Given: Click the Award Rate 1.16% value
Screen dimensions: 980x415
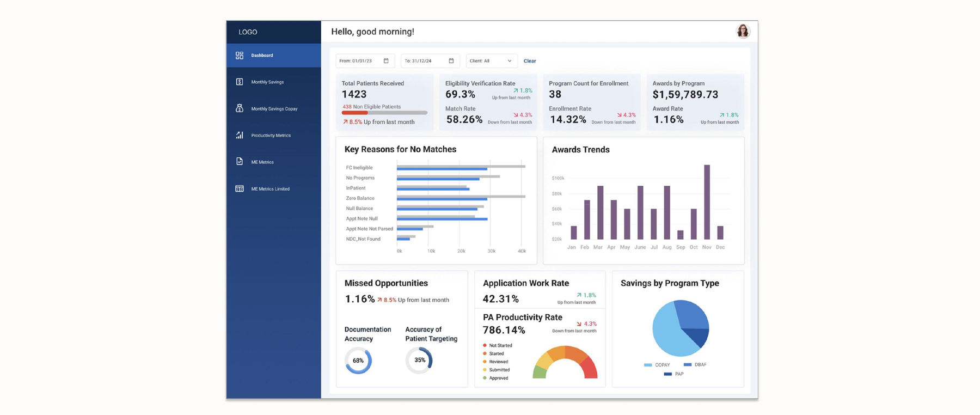Looking at the screenshot, I should (669, 119).
